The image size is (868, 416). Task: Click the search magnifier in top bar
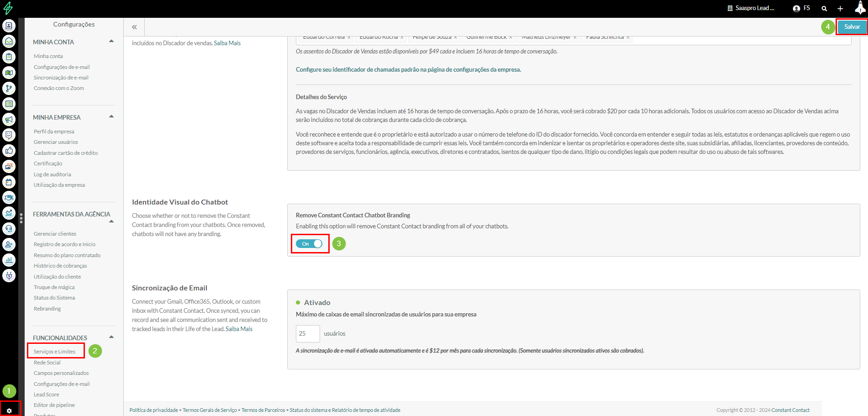824,8
